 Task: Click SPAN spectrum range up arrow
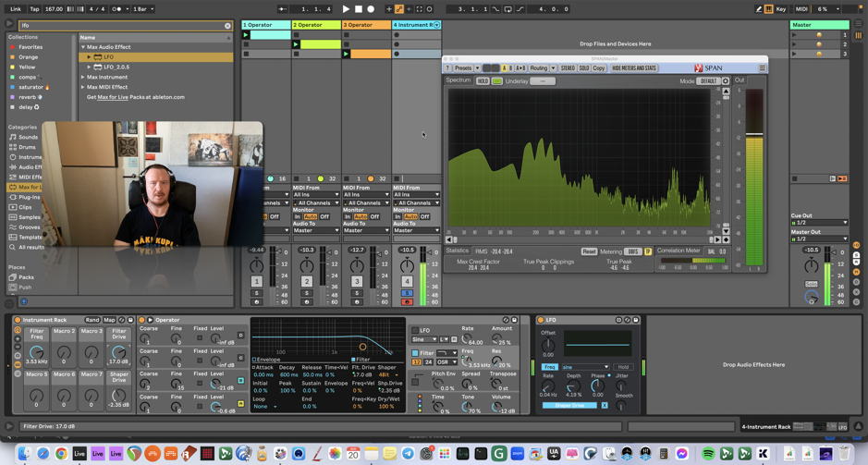tap(726, 92)
